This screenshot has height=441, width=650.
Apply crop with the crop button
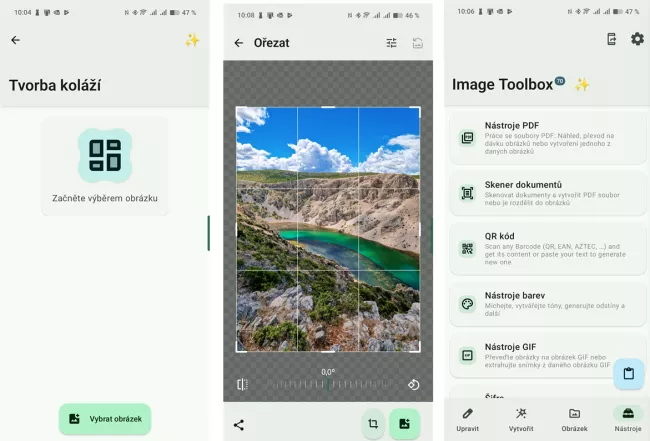point(373,423)
